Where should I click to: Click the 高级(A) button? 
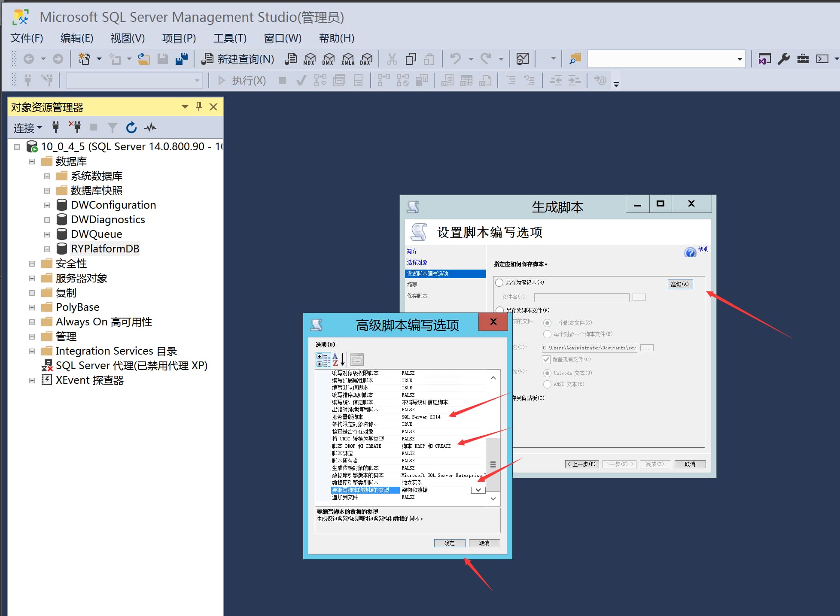click(x=680, y=284)
